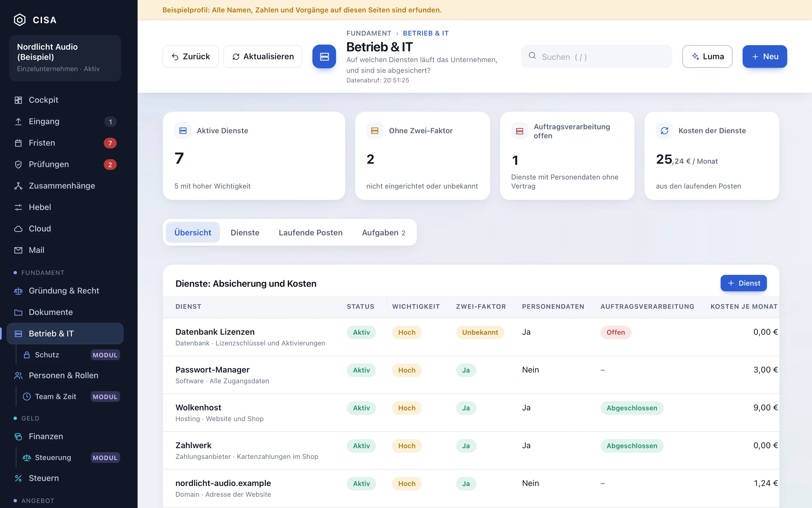Click the Team & Zeit clock icon
812x508 pixels.
27,397
